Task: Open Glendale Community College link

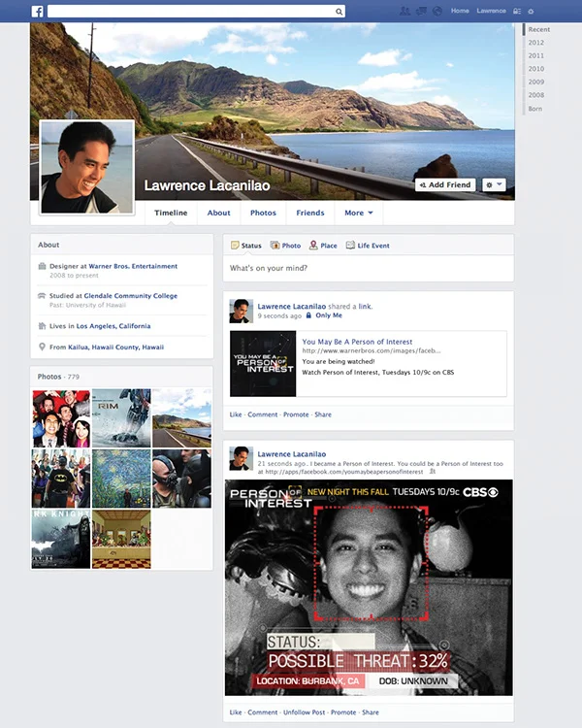Action: pyautogui.click(x=130, y=296)
